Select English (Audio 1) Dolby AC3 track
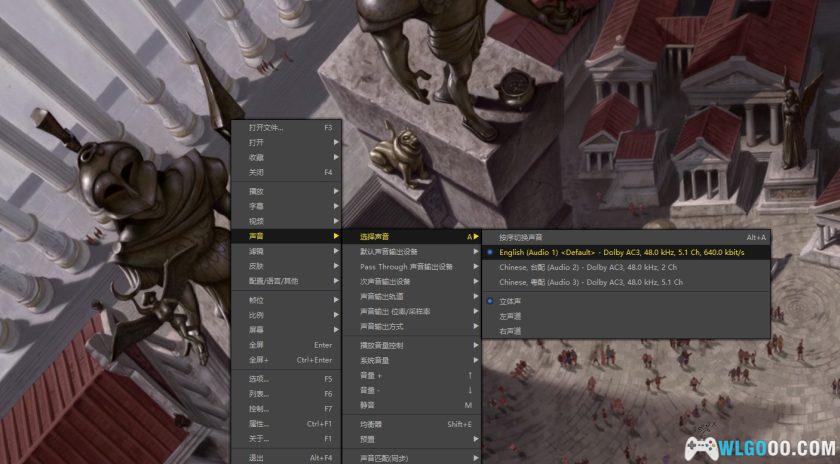Viewport: 840px width, 464px height. point(621,253)
